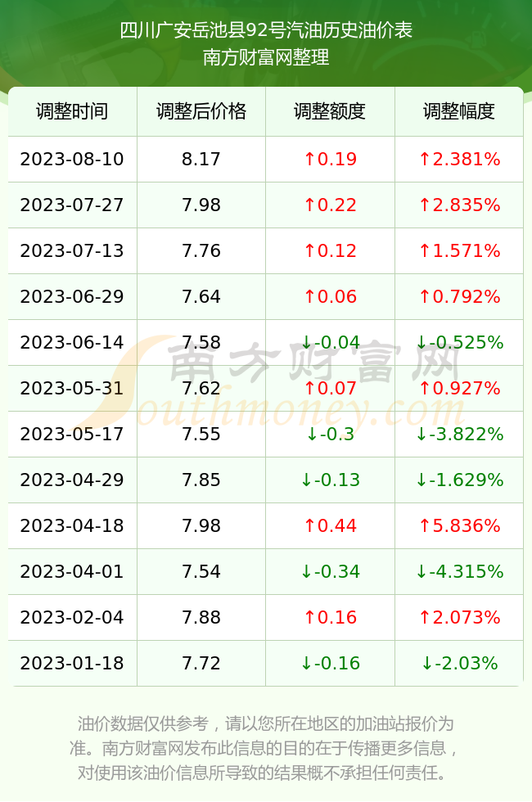532x802 pixels.
Task: Click the ↓-4.315% percentage cell
Action: (459, 571)
